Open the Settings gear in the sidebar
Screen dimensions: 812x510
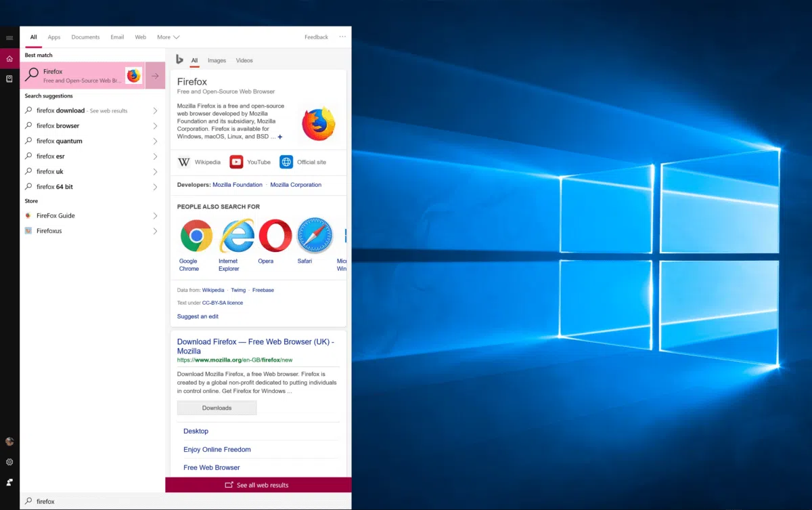(x=9, y=462)
